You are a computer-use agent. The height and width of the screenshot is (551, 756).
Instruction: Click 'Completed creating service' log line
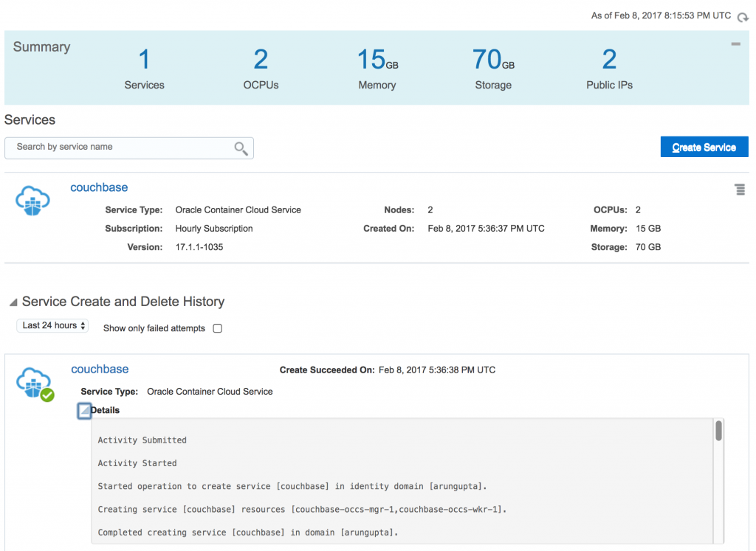click(x=248, y=533)
